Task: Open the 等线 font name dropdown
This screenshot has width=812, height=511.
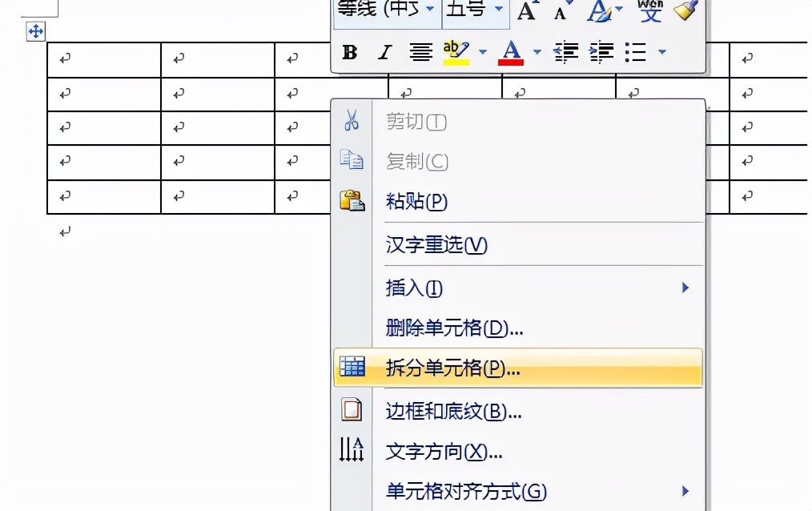Action: (430, 9)
